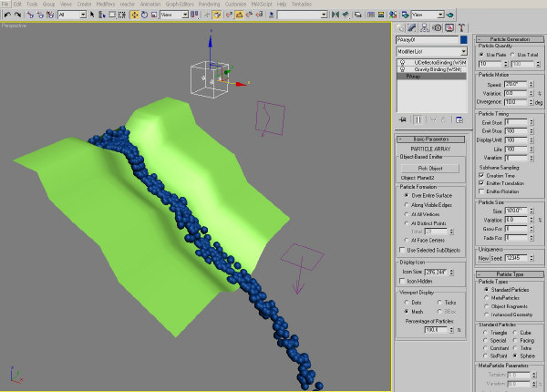Select the MetaParticles radio option
The height and width of the screenshot is (392, 547).
(x=486, y=298)
